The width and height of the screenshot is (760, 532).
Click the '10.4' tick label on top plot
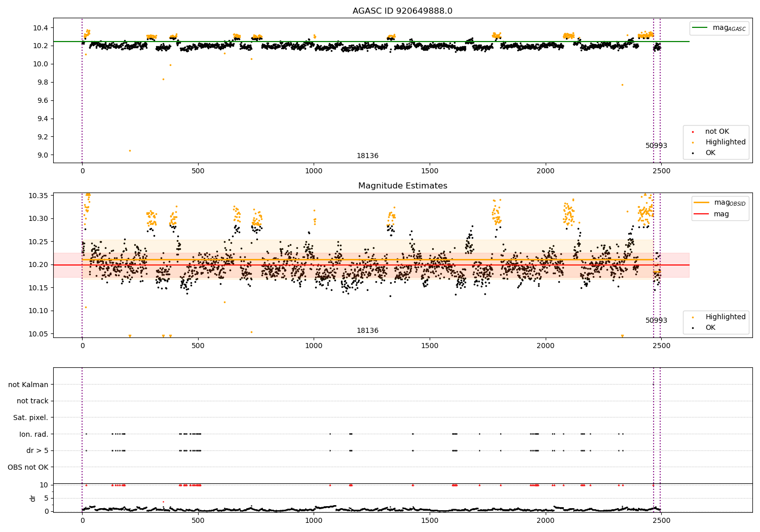pyautogui.click(x=41, y=28)
